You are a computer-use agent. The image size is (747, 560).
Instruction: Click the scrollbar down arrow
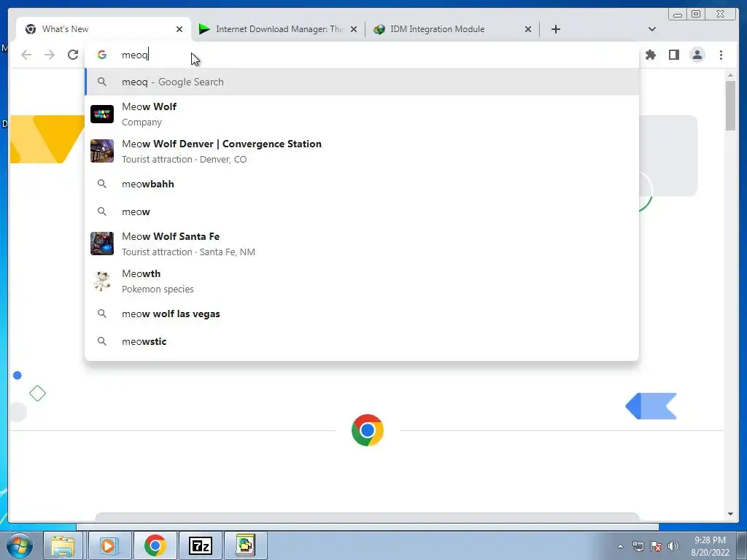[730, 514]
